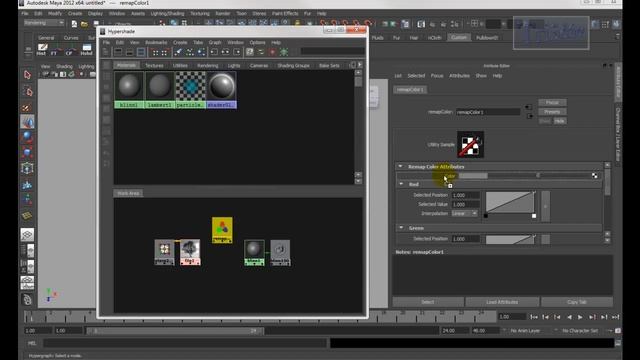Pick the Lasso select tool in toolbox
This screenshot has height=360, width=640.
tap(27, 91)
